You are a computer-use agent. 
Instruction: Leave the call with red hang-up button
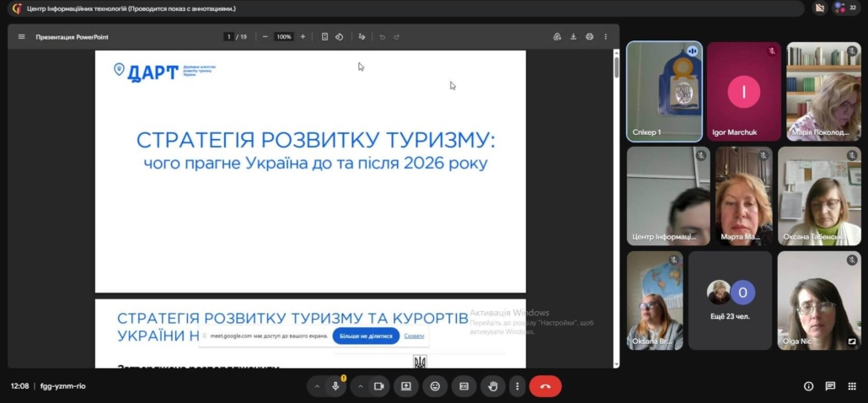[x=545, y=386]
